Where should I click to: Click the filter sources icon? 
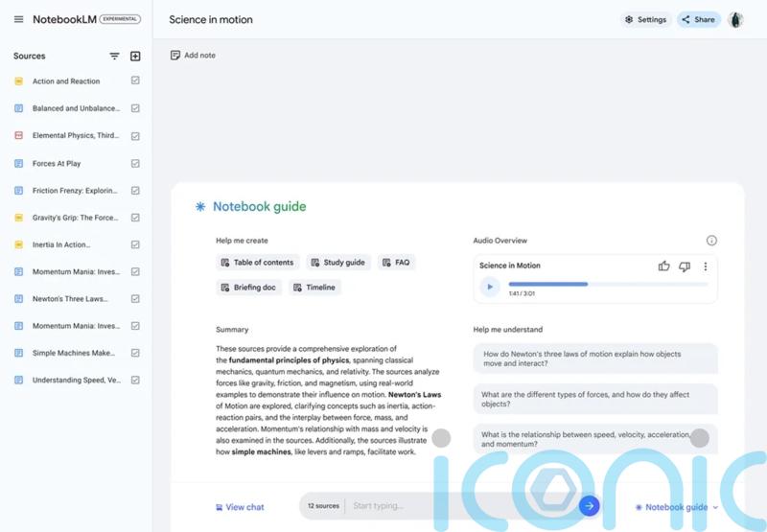(114, 57)
